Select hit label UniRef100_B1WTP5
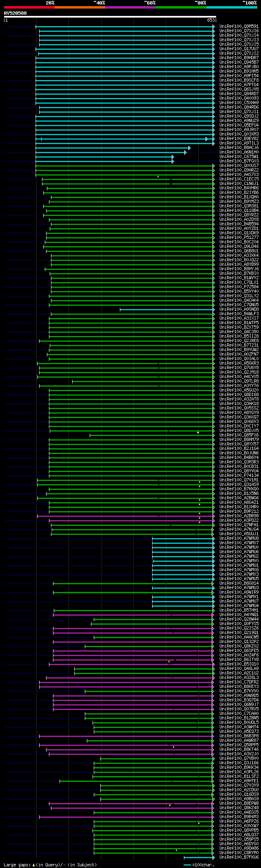This screenshot has width=261, height=868. 239,323
